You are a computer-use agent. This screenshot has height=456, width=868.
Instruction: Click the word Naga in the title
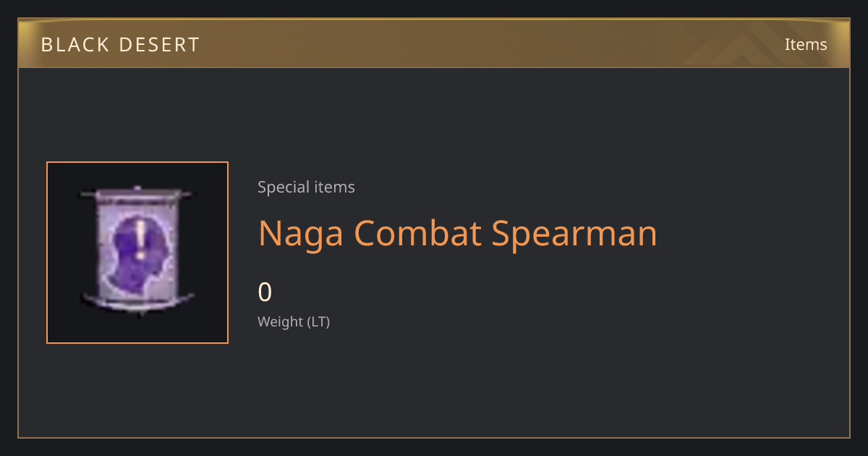point(301,234)
